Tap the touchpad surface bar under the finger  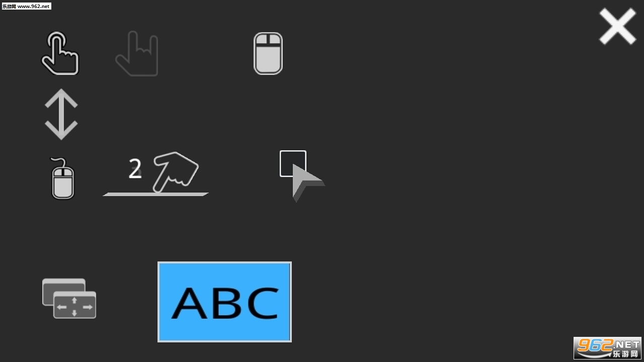(x=155, y=194)
